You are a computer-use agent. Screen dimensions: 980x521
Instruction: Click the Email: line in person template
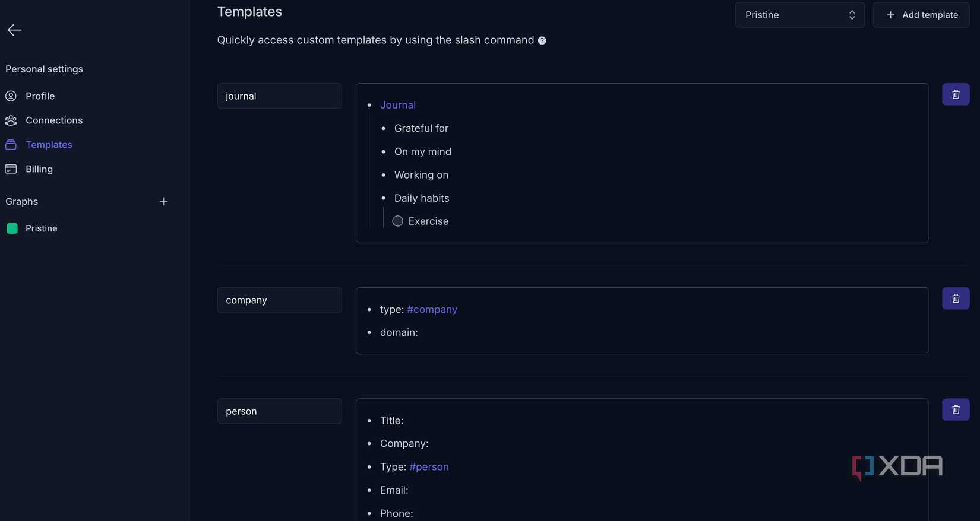394,490
